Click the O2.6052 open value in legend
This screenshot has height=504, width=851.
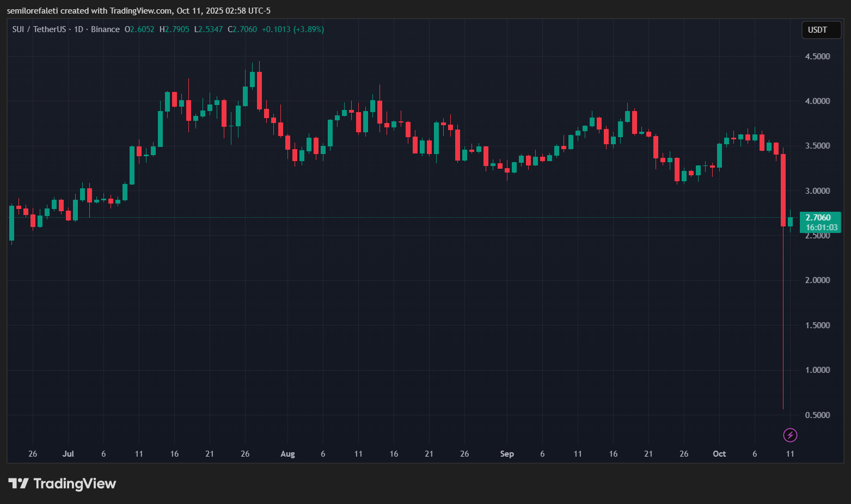[x=139, y=29]
